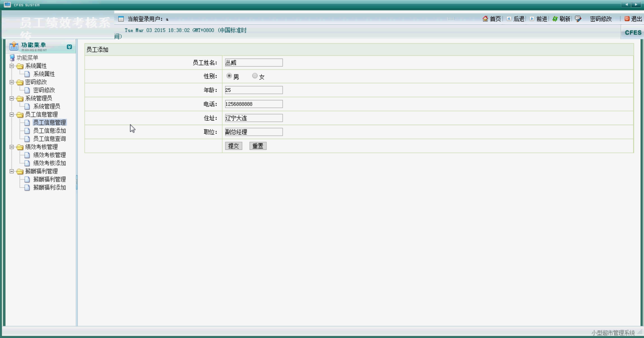Open 密码修改 child page in tree
This screenshot has width=644, height=338.
44,90
